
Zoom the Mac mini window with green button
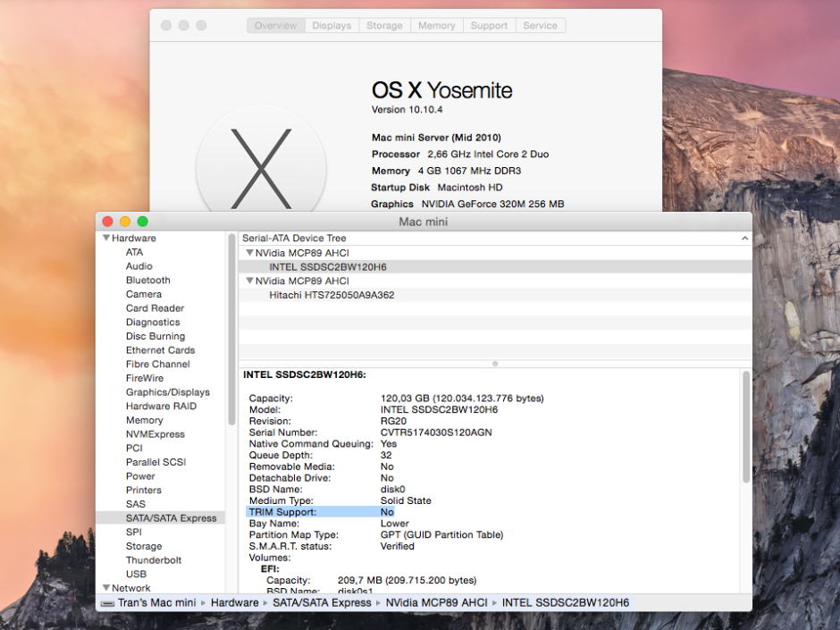pyautogui.click(x=142, y=222)
